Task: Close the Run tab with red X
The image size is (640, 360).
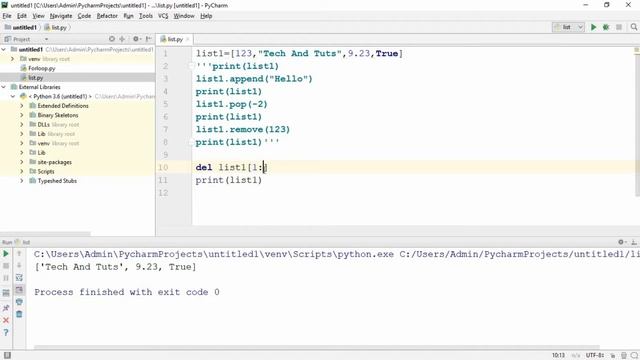Action: coord(6,320)
